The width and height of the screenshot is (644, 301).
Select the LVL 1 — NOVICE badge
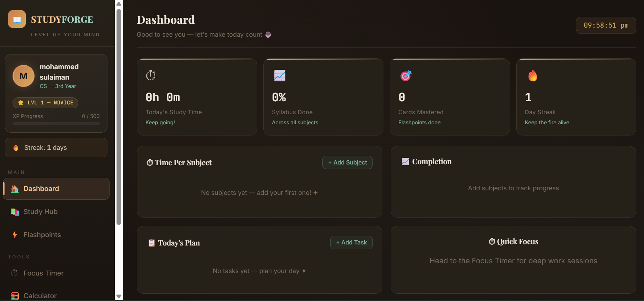[x=45, y=103]
